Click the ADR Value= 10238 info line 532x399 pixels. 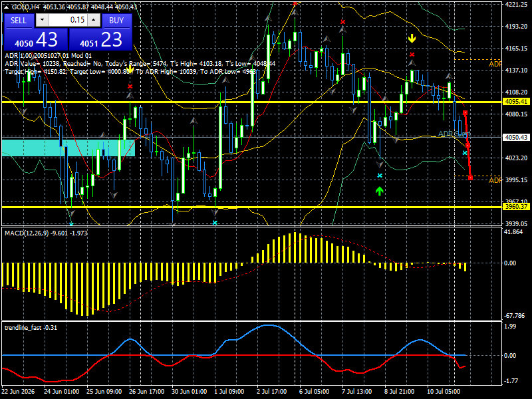pyautogui.click(x=140, y=63)
